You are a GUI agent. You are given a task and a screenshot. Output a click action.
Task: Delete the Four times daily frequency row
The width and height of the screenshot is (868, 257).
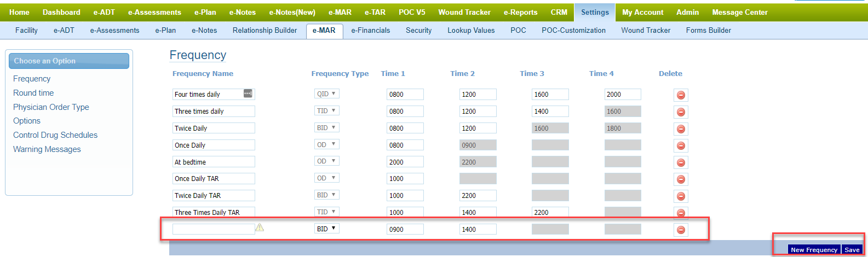(x=681, y=95)
